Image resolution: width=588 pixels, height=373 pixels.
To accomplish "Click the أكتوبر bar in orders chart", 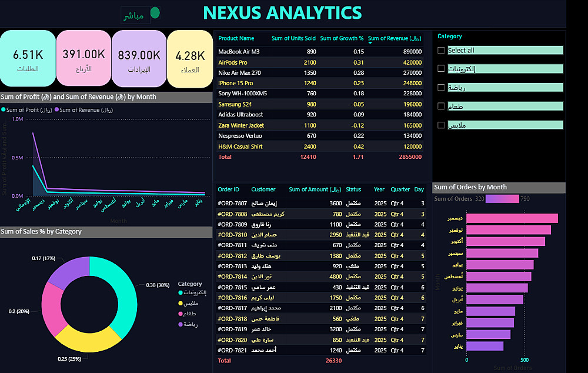I will coord(506,241).
